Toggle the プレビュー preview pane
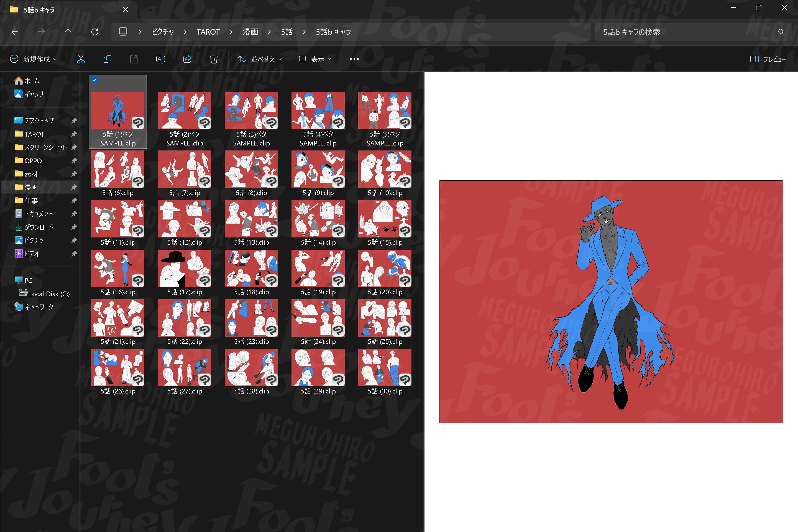The width and height of the screenshot is (798, 532). (x=768, y=59)
